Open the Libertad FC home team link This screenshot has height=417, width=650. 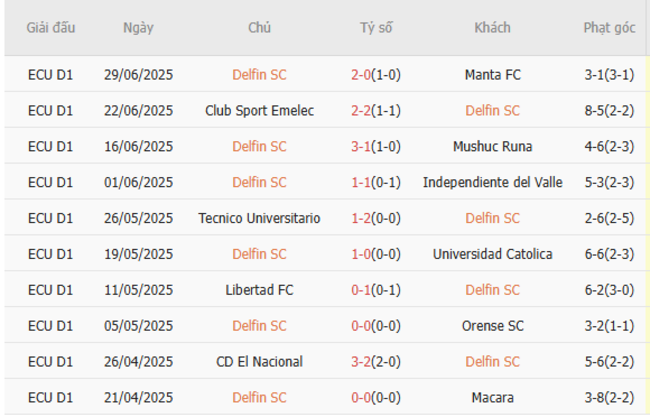[x=259, y=290]
